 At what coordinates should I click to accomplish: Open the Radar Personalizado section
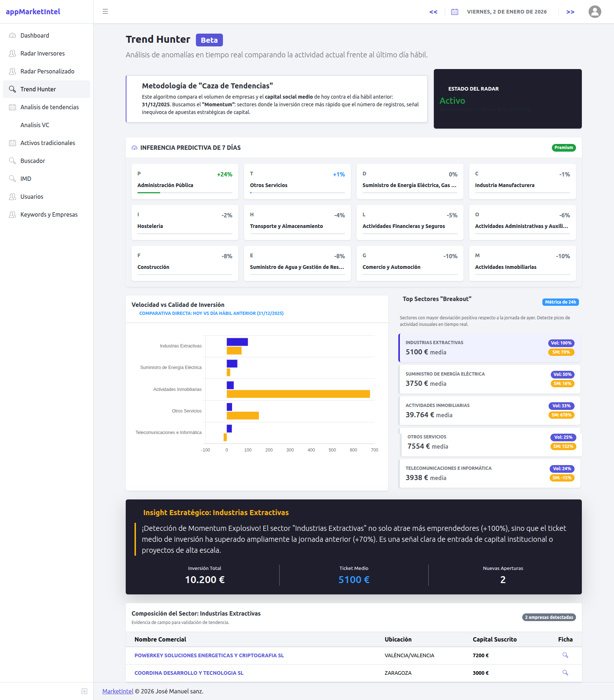click(x=47, y=71)
